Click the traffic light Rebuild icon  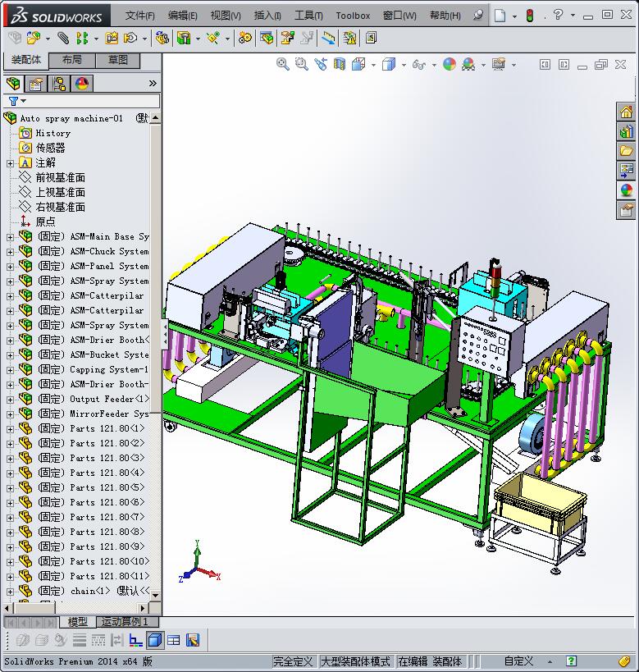pos(530,16)
